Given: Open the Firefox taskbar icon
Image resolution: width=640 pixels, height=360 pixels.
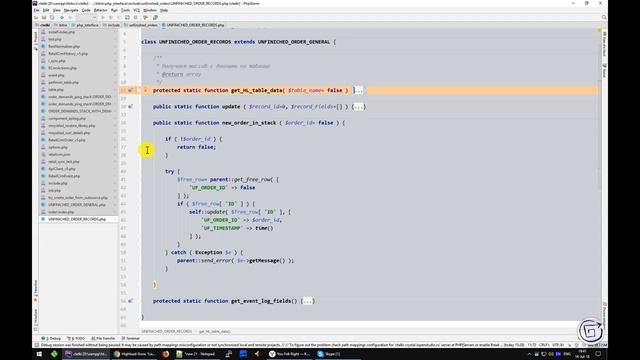Looking at the screenshot, I should (165, 354).
